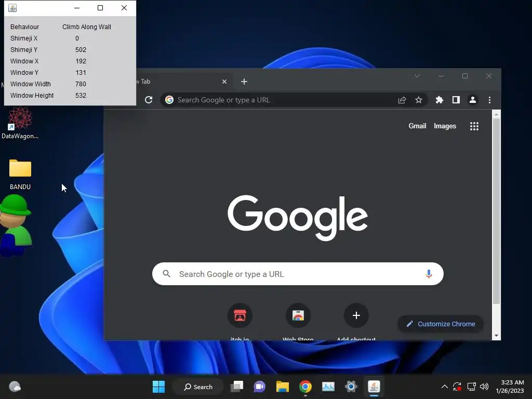Open Chrome extensions puzzle icon
Screen dimensions: 532x399
(440, 100)
